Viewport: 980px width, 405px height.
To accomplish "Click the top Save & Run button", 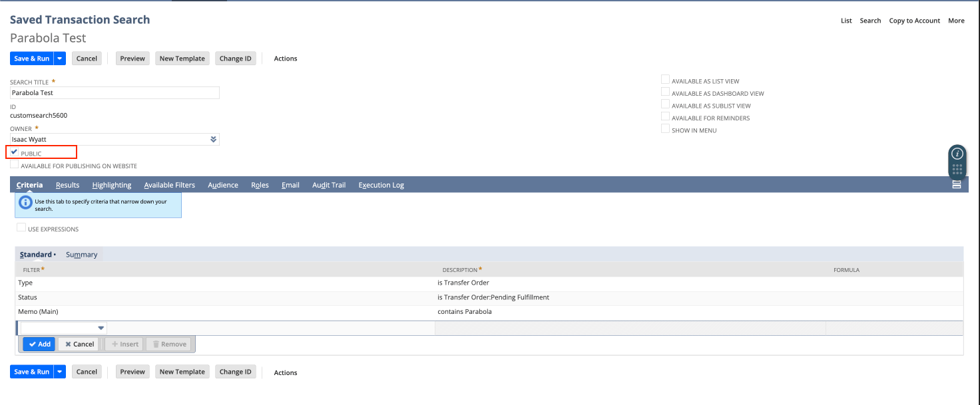I will (x=32, y=59).
